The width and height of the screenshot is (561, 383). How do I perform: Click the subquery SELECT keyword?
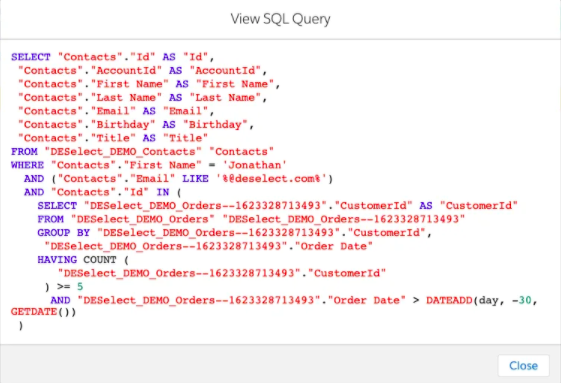click(x=57, y=206)
